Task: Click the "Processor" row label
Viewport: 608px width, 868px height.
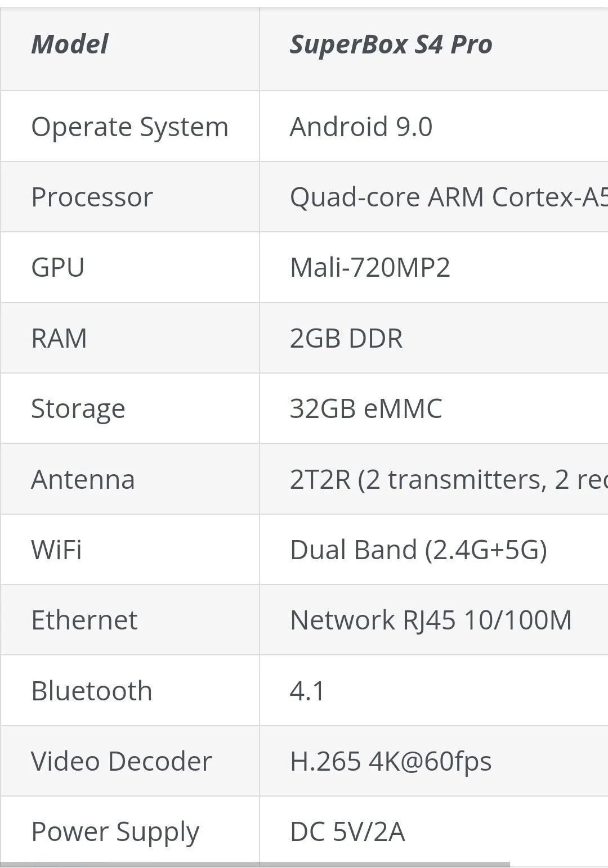Action: [92, 197]
